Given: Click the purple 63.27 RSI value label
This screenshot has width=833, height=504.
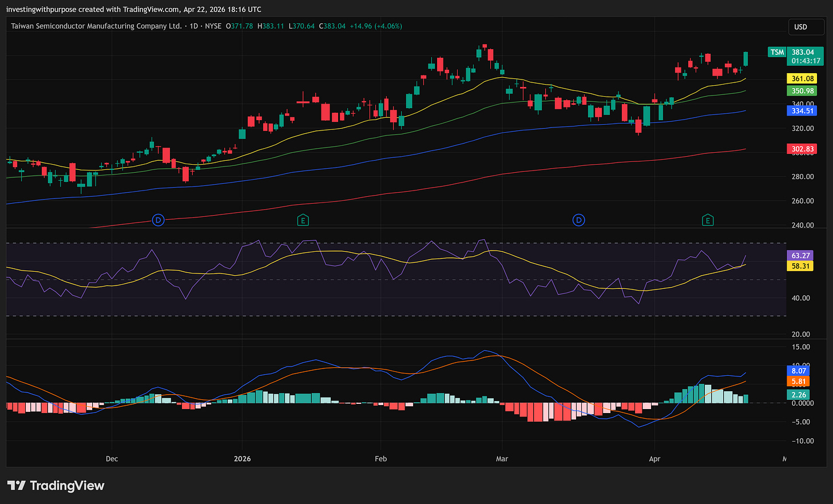Looking at the screenshot, I should (800, 256).
